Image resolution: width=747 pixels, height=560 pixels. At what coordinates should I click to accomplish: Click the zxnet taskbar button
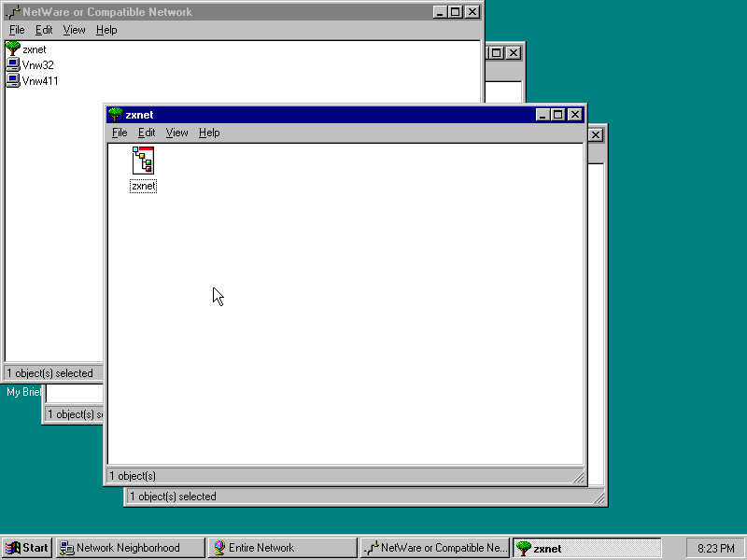coord(587,548)
